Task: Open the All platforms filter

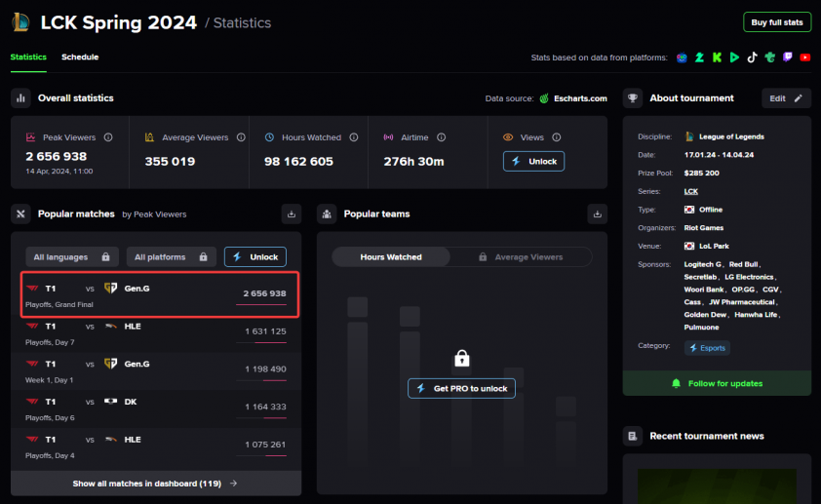Action: tap(172, 257)
